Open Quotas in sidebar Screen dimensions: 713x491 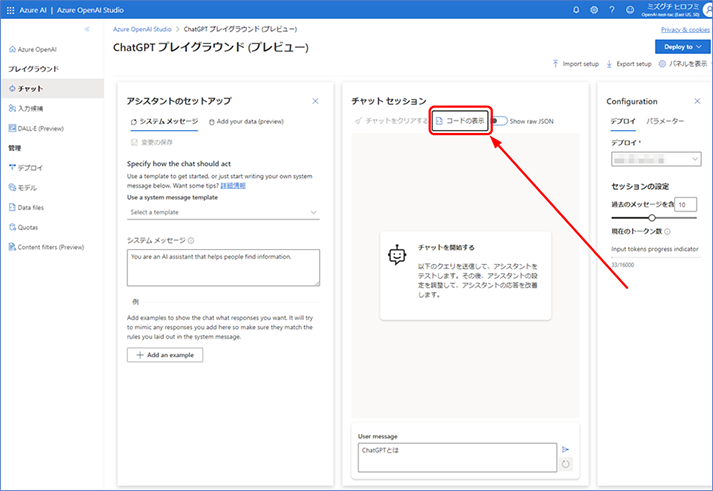pos(23,227)
